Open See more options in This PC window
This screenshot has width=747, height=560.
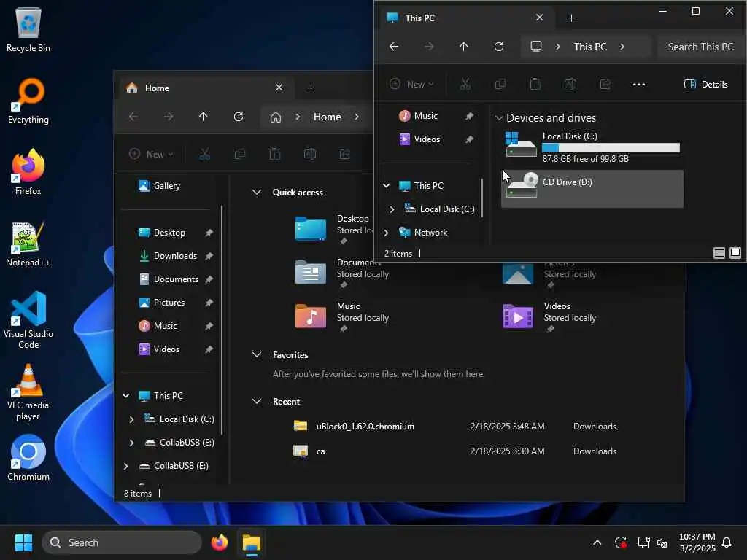pyautogui.click(x=639, y=85)
